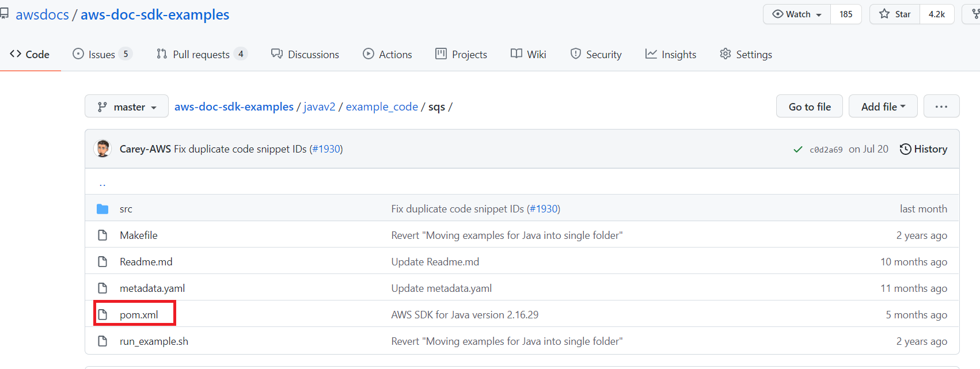
Task: Click the awsdocs owner link
Action: coord(43,14)
